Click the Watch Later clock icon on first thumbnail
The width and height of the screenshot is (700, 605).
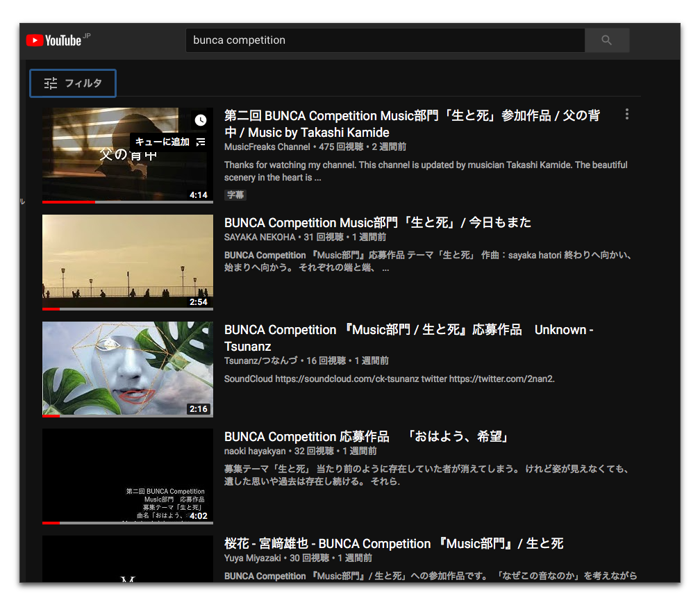tap(201, 120)
